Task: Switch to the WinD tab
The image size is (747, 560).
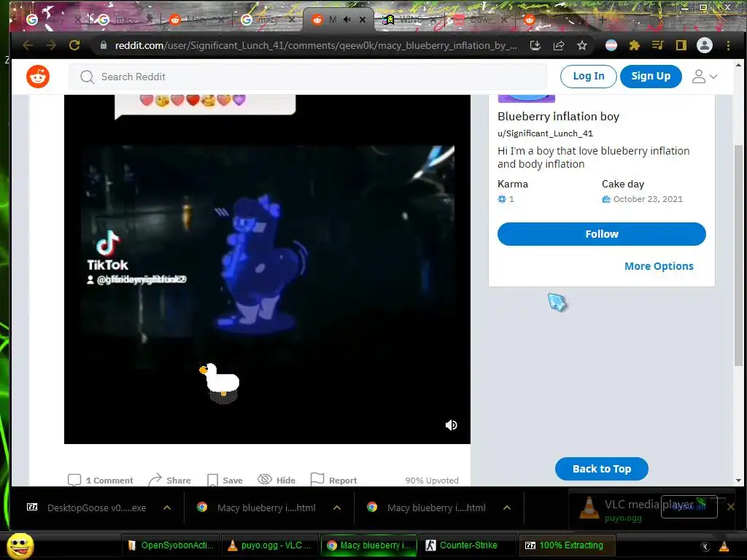Action: [x=410, y=20]
